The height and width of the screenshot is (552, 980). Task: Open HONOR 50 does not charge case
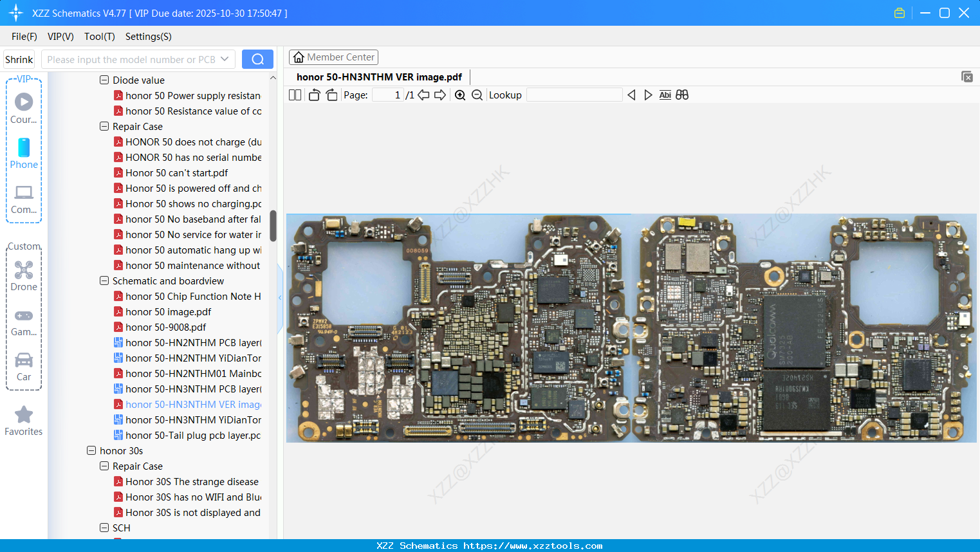click(x=187, y=142)
